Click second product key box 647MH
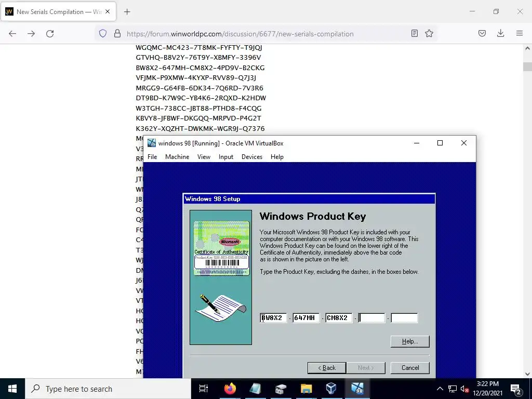 [306, 318]
